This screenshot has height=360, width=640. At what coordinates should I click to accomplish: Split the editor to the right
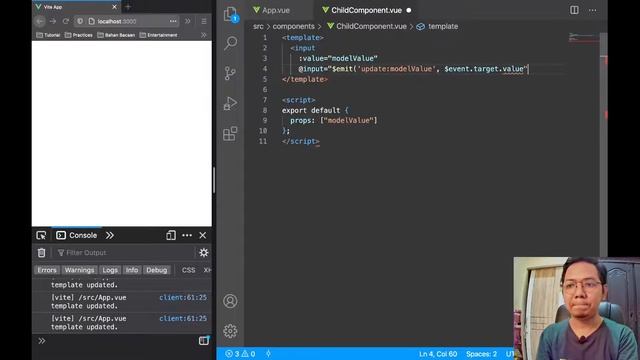point(574,10)
